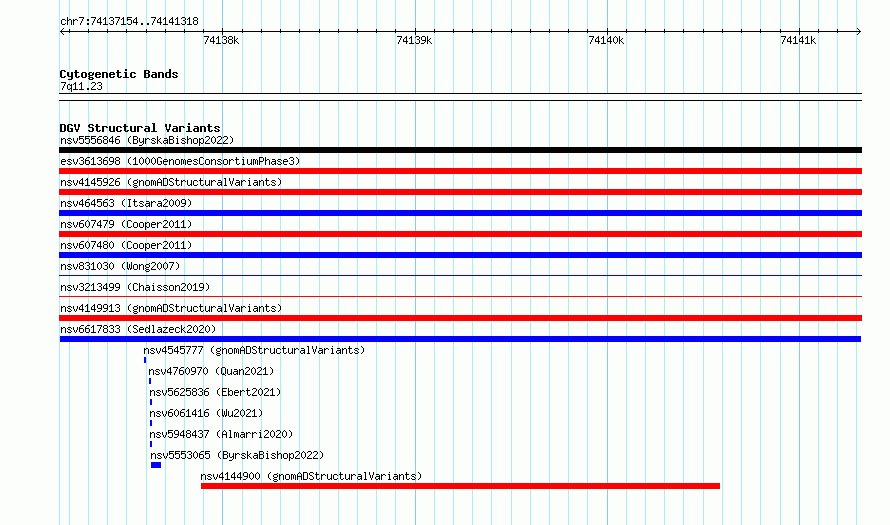
Task: Click the nsv607479 Cooper2011 label
Action: pyautogui.click(x=126, y=224)
